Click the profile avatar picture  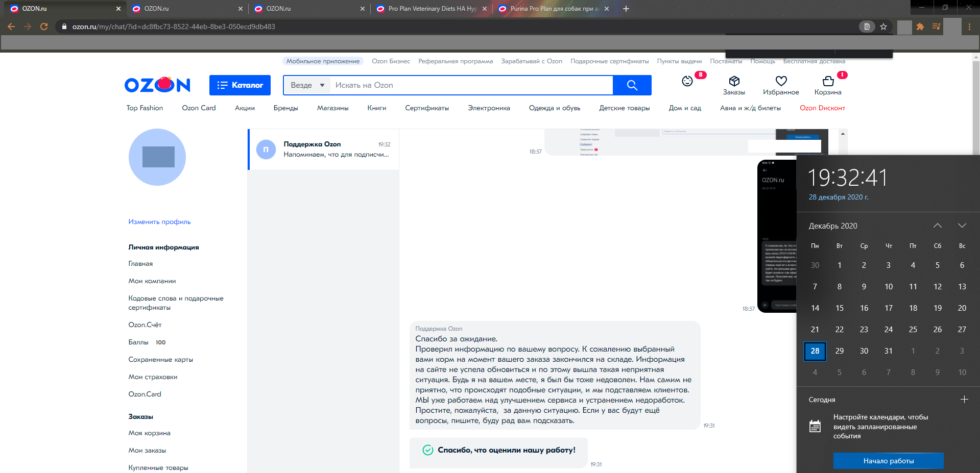point(157,157)
